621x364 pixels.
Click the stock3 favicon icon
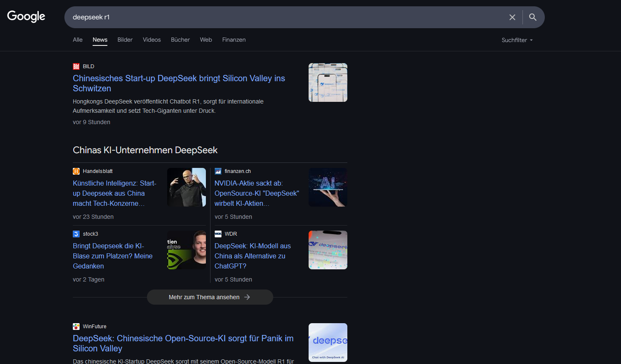(76, 234)
